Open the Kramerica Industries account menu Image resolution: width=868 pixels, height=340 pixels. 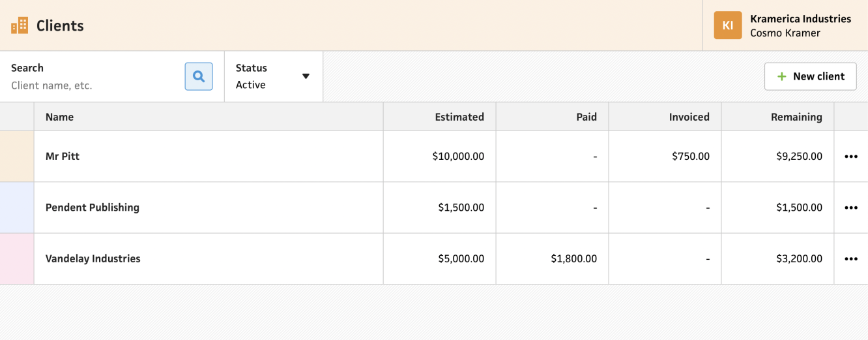800,25
